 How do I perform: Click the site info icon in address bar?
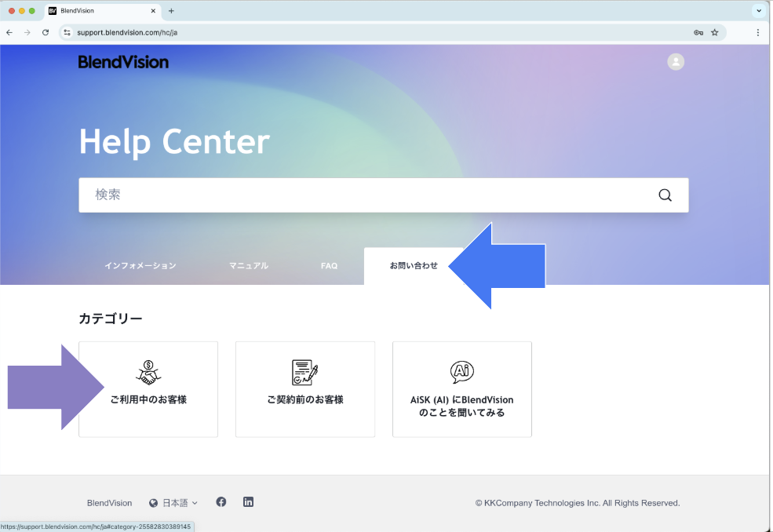(67, 32)
